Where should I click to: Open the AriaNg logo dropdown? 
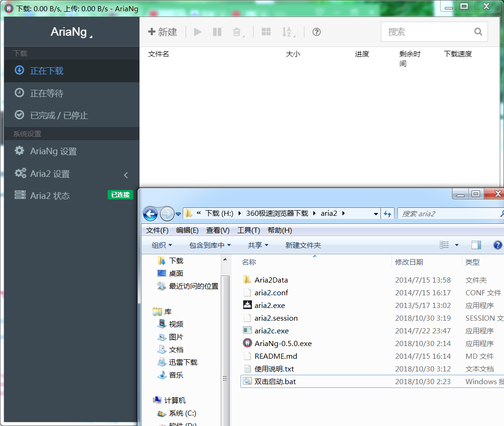coord(71,32)
